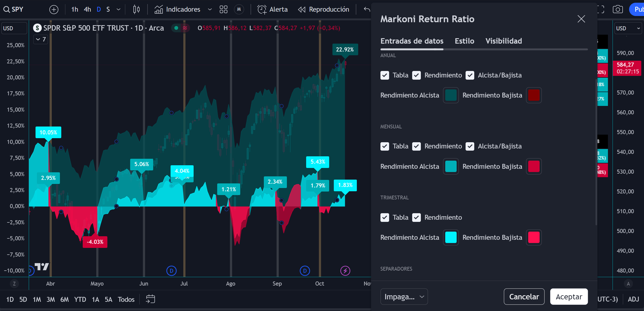Change Trimestral Rendimiento Bajista color
The image size is (644, 311).
[534, 238]
